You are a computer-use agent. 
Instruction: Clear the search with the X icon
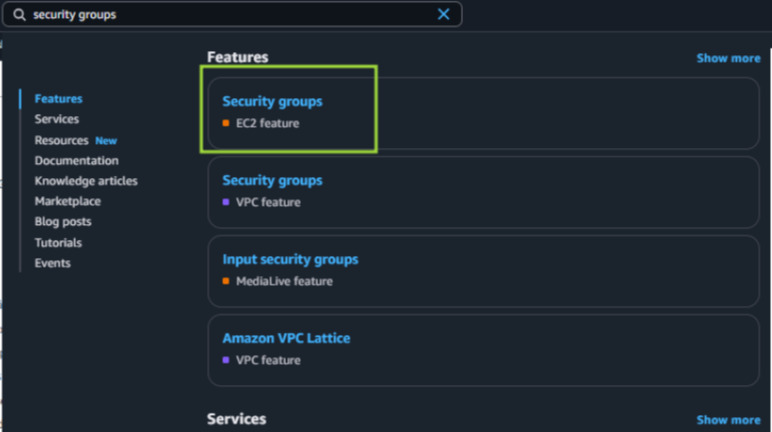pos(443,14)
